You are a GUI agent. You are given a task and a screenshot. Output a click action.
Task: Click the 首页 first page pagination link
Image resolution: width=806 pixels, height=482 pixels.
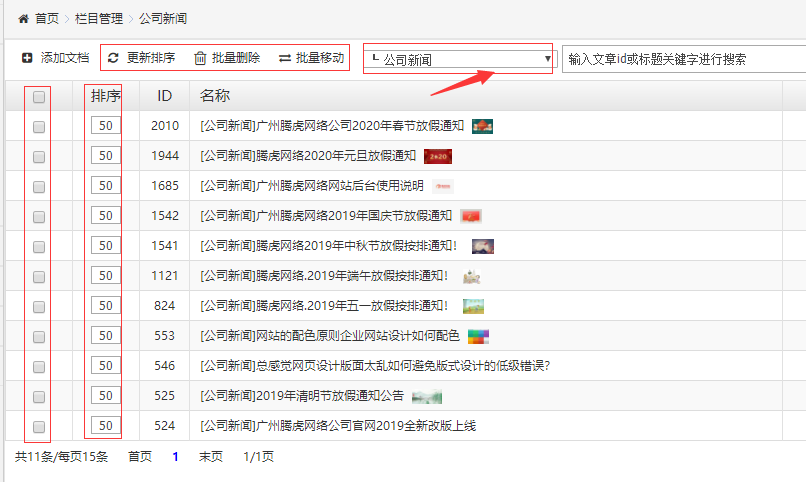tap(140, 456)
